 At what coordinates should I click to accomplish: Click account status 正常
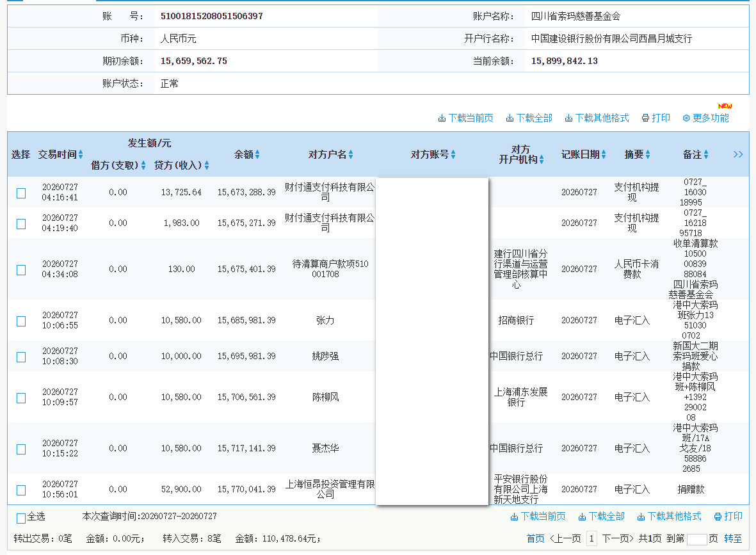click(169, 84)
